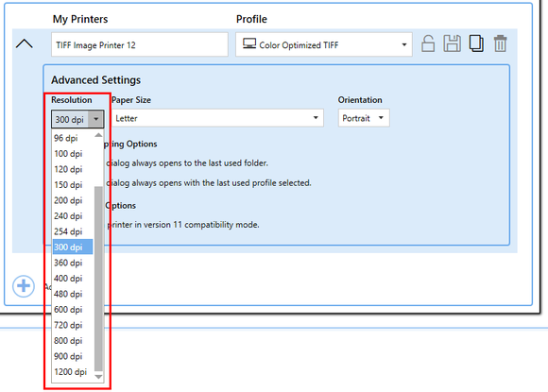Choose 600 dpi resolution option
548x392 pixels.
[73, 310]
